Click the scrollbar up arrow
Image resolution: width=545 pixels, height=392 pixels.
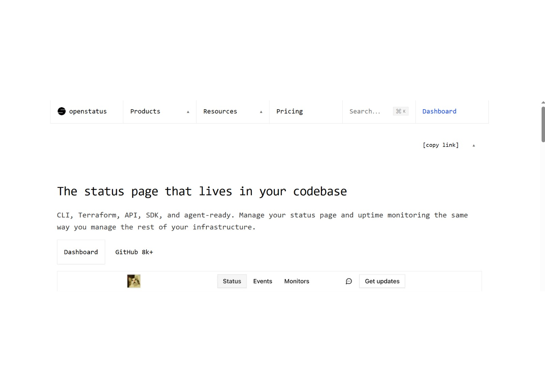click(543, 102)
